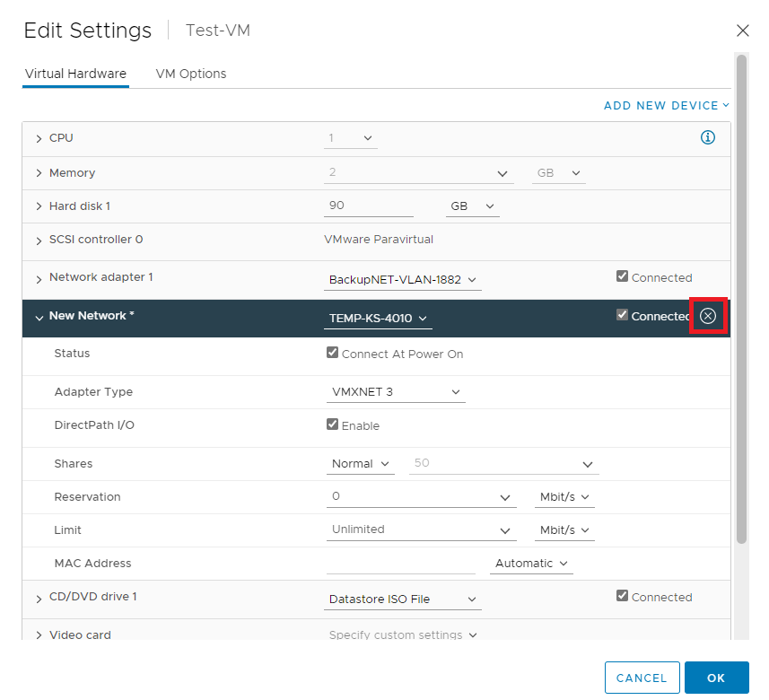Disable the DirectPath I/O Enable checkbox
This screenshot has height=700, width=769.
pyautogui.click(x=332, y=424)
